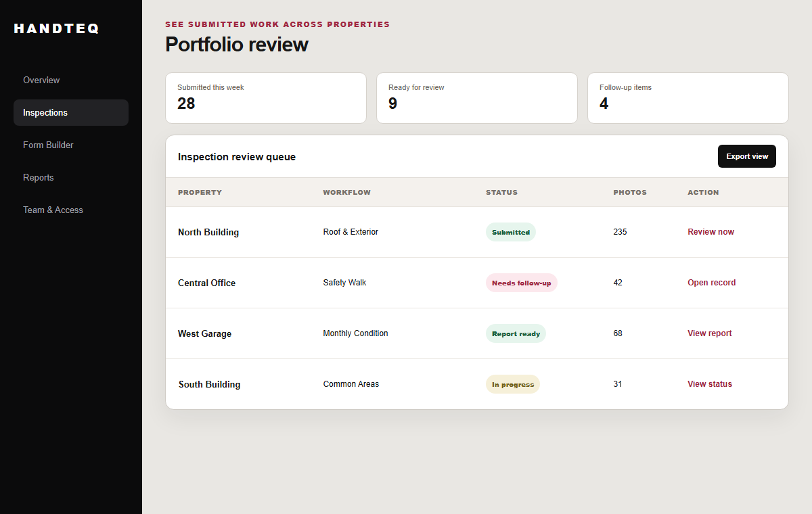View report for West Garage
812x514 pixels.
(x=710, y=333)
